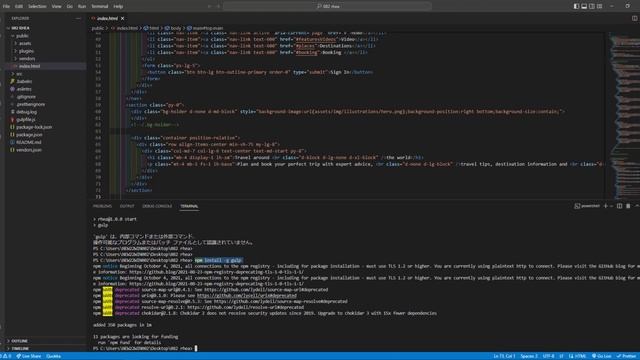Open the .babelrc file

[x=24, y=81]
